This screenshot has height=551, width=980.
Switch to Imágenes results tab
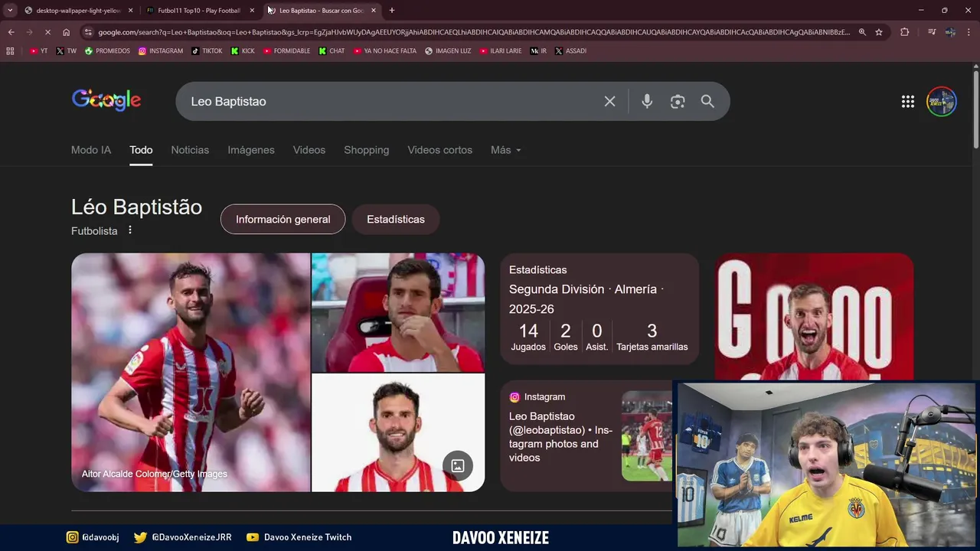[251, 150]
